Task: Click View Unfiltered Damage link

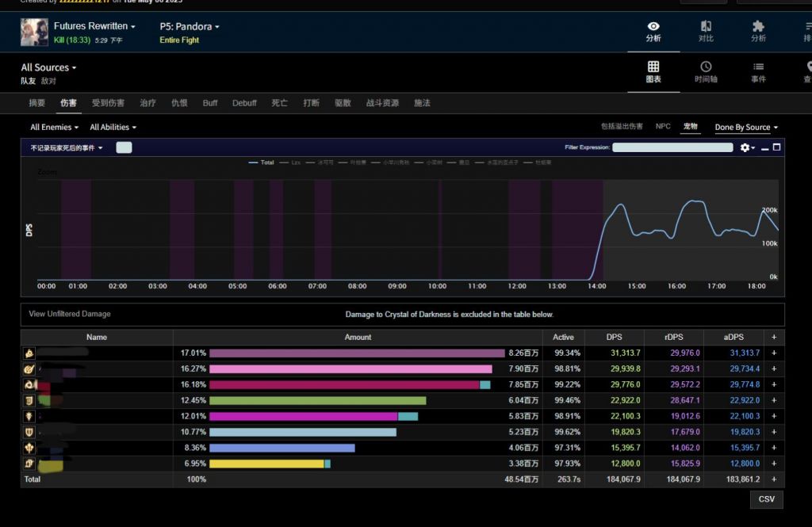Action: click(x=70, y=314)
